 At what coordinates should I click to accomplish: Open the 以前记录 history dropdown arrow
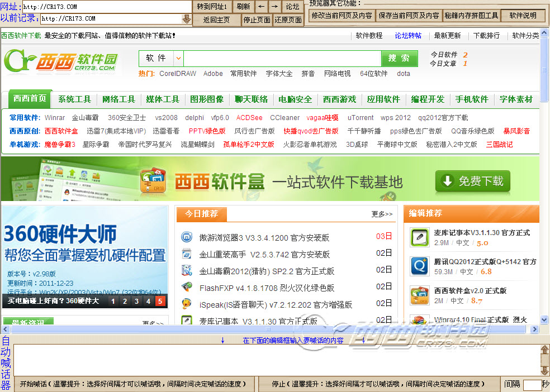[187, 18]
